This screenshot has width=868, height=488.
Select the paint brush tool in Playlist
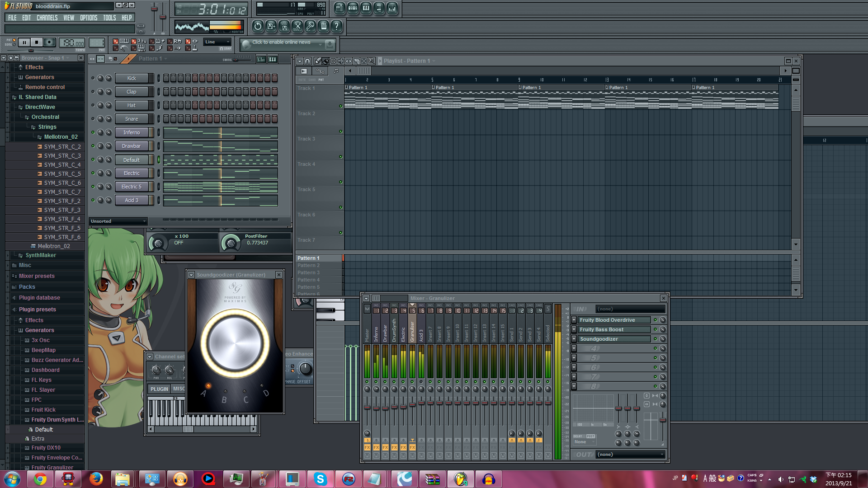pyautogui.click(x=325, y=61)
